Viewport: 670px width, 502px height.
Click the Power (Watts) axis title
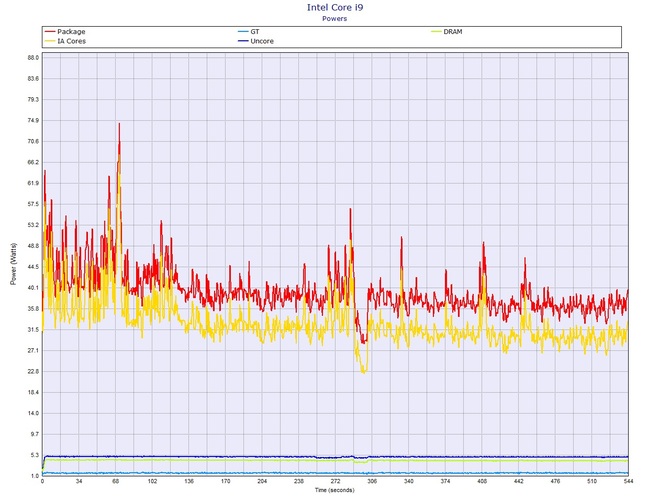pyautogui.click(x=13, y=264)
